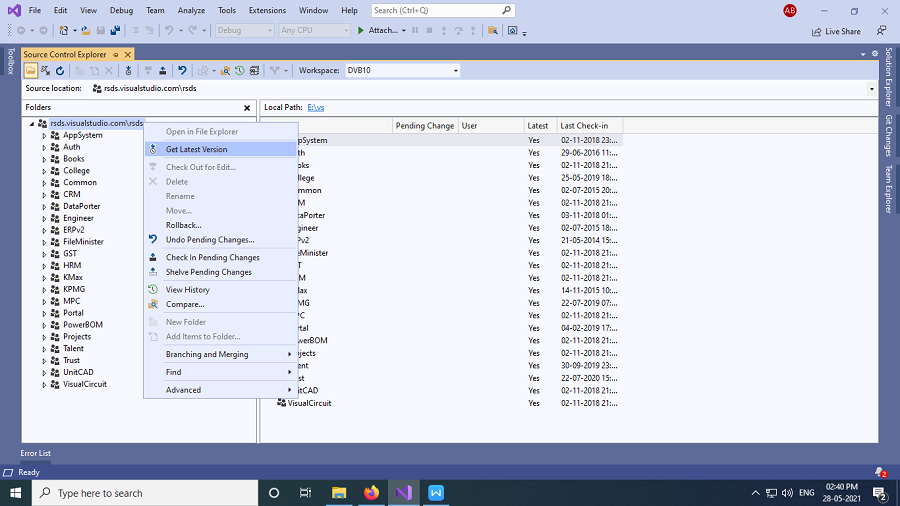Close the Source Control Explorer tab

click(127, 55)
